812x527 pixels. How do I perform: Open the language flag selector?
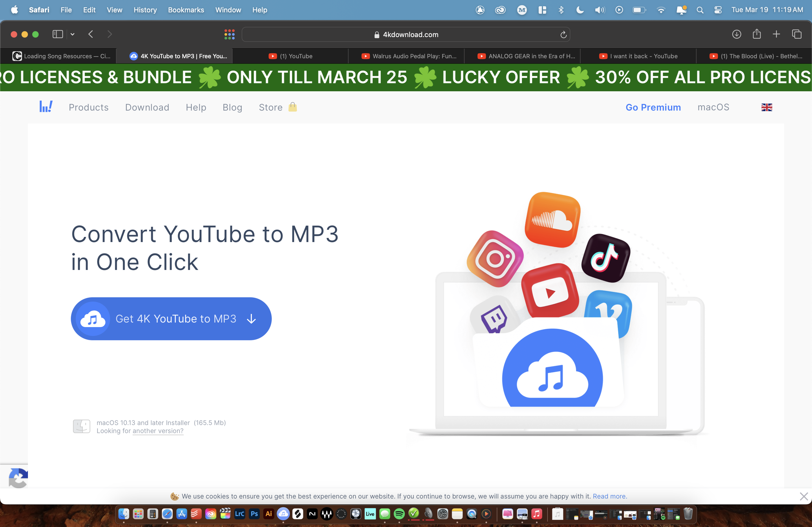point(766,107)
